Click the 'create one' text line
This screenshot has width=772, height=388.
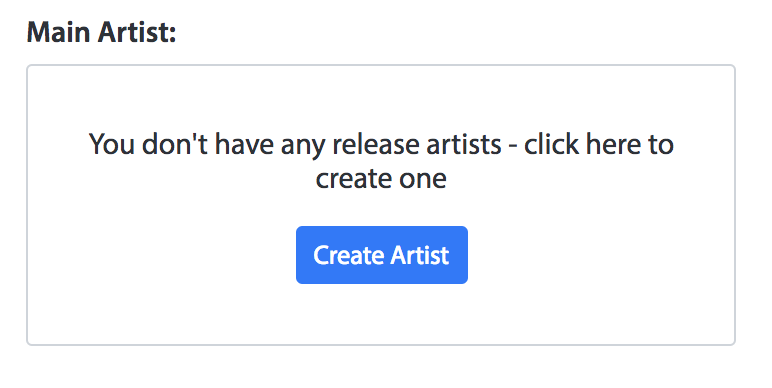coord(381,178)
